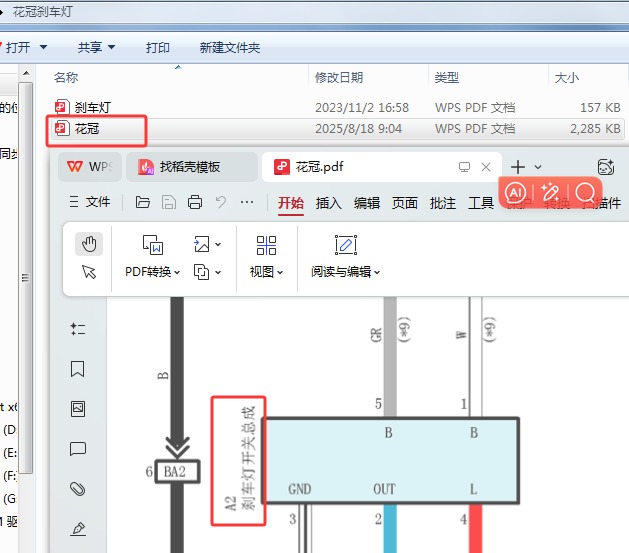Click the extract pages icon
Viewport: 629px width, 553px height.
pyautogui.click(x=201, y=272)
